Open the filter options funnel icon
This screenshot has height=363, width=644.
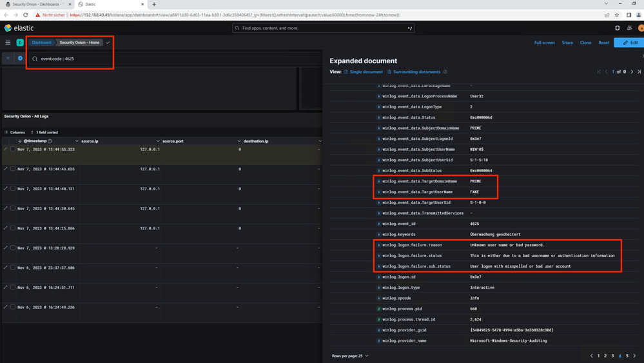8,58
